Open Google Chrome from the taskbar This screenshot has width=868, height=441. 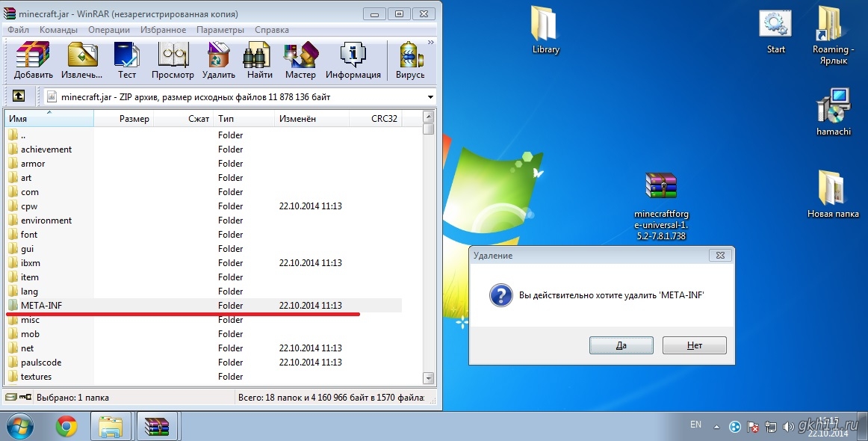click(x=66, y=427)
